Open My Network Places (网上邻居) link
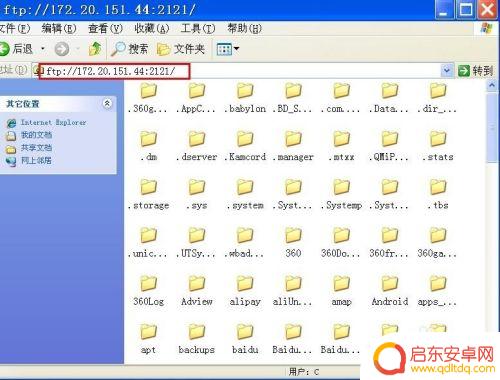This screenshot has height=380, width=500. 29,161
